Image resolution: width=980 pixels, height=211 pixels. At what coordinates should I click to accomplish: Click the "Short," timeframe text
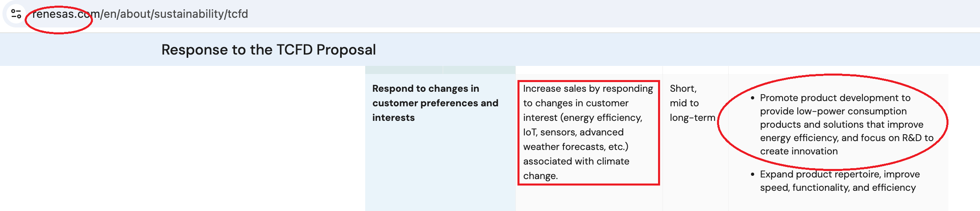pyautogui.click(x=683, y=89)
